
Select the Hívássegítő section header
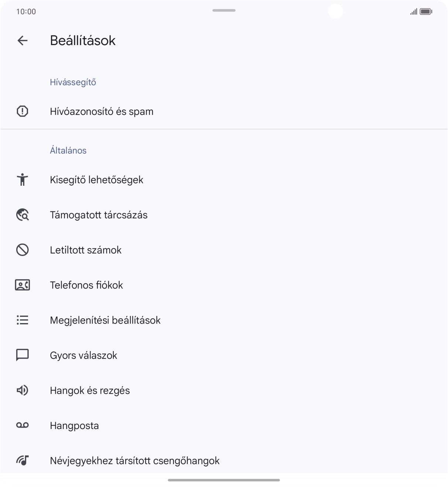tap(73, 82)
